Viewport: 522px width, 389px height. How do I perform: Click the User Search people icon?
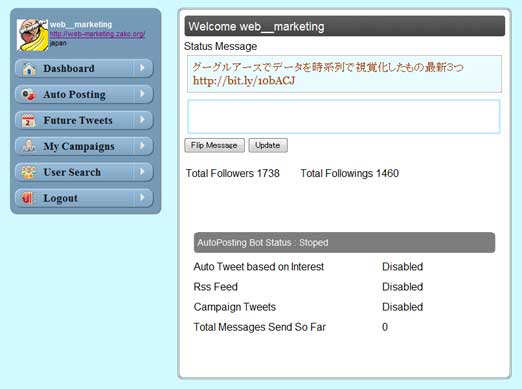[x=28, y=172]
